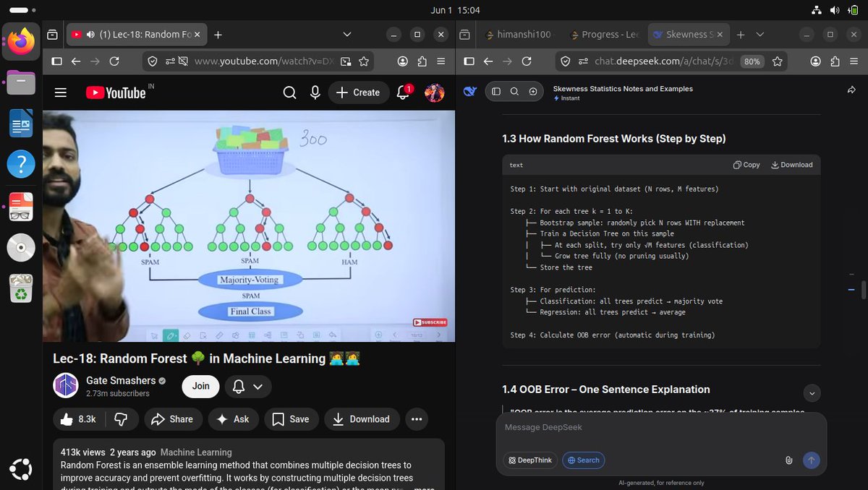Open YouTube search via magnifier icon
This screenshot has width=868, height=490.
click(x=289, y=93)
